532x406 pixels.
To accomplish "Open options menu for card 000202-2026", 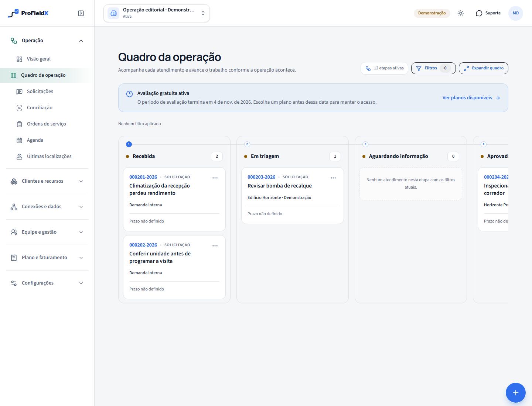I will [x=215, y=246].
